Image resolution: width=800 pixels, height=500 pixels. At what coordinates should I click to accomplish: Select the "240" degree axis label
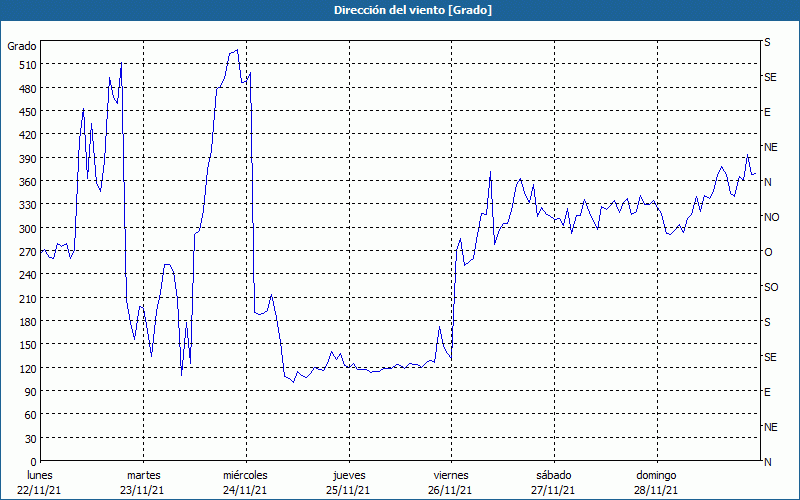[x=27, y=275]
